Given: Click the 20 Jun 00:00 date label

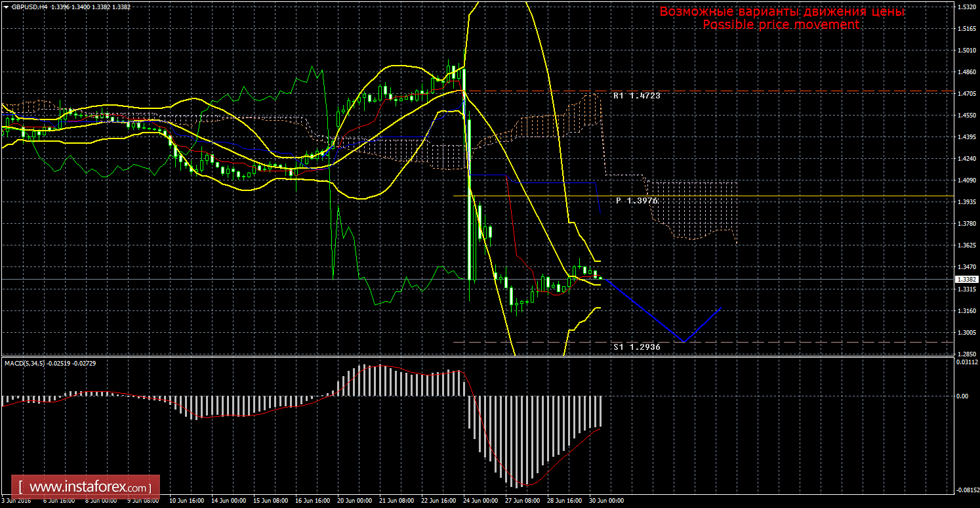Looking at the screenshot, I should tap(356, 501).
